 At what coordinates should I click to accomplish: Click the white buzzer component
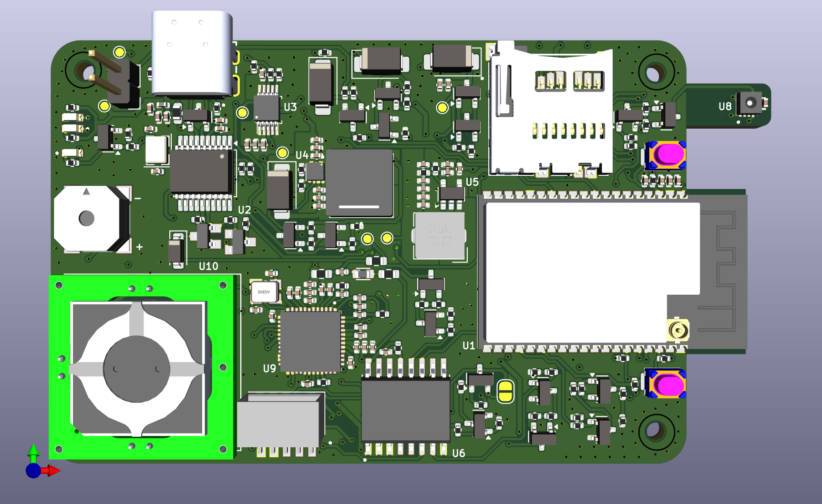[92, 219]
